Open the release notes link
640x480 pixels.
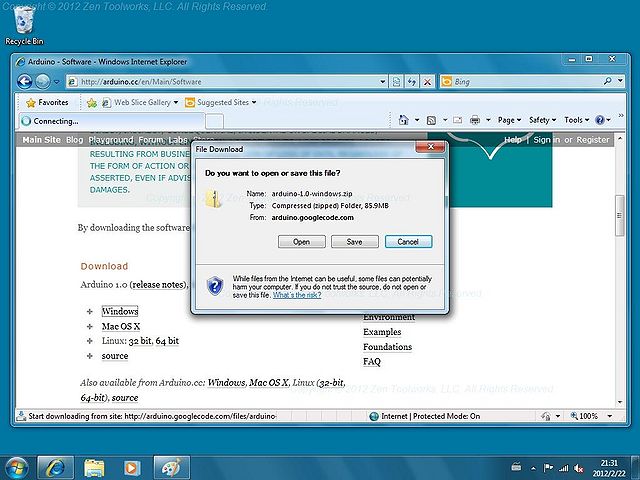pos(158,284)
